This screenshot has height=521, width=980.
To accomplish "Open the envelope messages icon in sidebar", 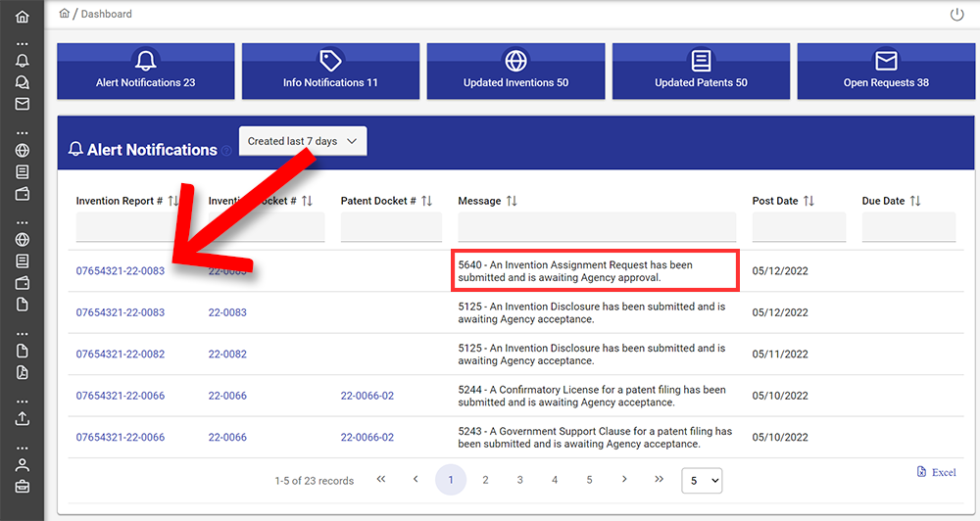I will click(x=22, y=104).
